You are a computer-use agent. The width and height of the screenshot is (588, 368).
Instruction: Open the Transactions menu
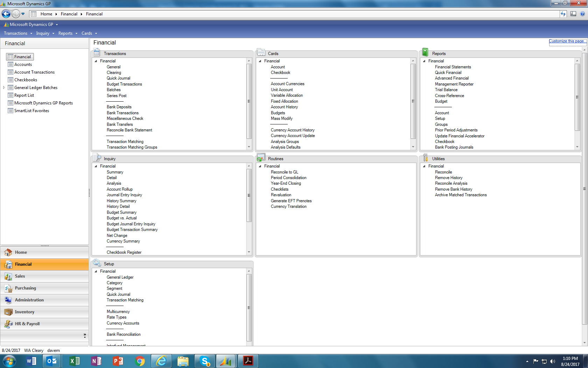click(18, 33)
